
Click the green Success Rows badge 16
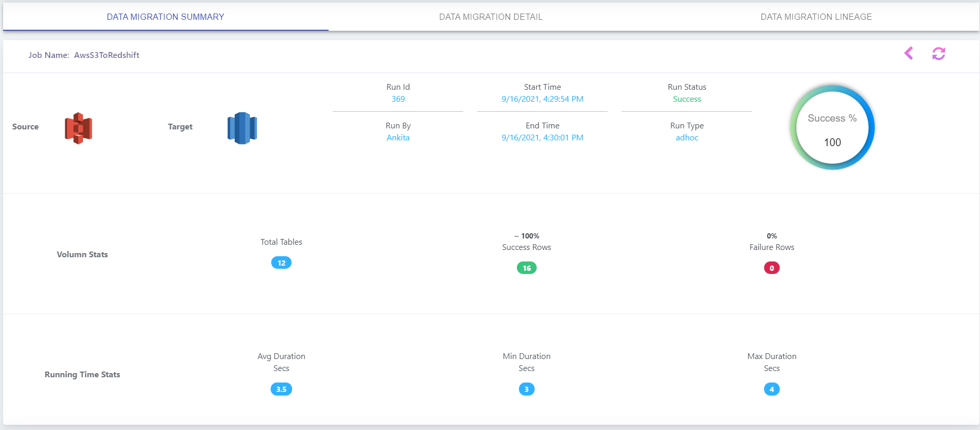(x=527, y=268)
